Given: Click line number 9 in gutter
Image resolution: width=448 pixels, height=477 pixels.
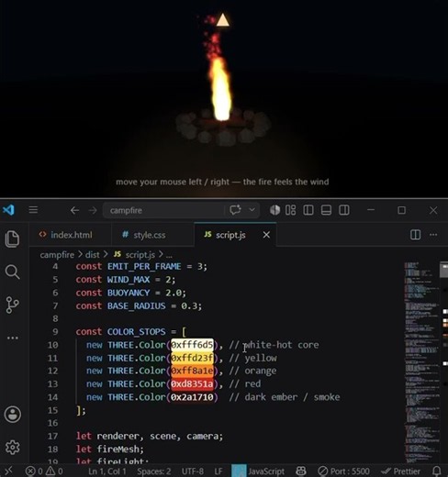Looking at the screenshot, I should 55,332.
